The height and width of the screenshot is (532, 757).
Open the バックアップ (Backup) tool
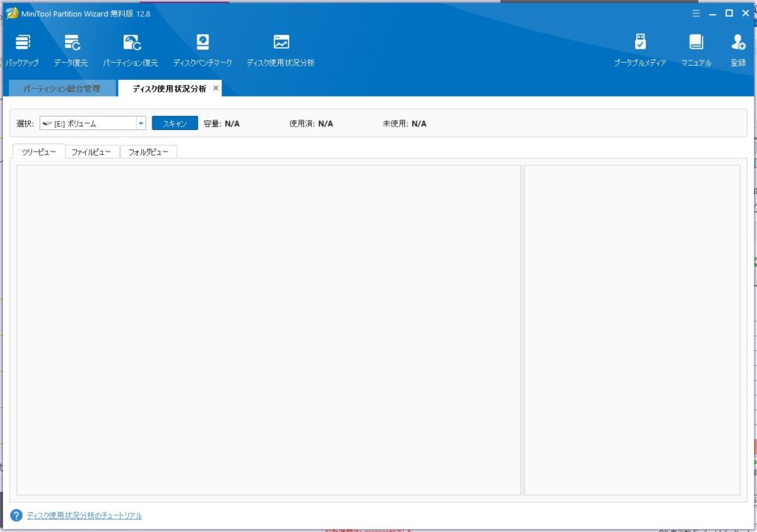[x=22, y=43]
